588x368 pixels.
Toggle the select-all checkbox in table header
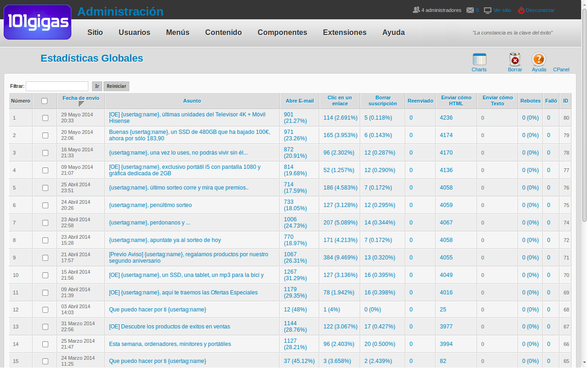(45, 101)
